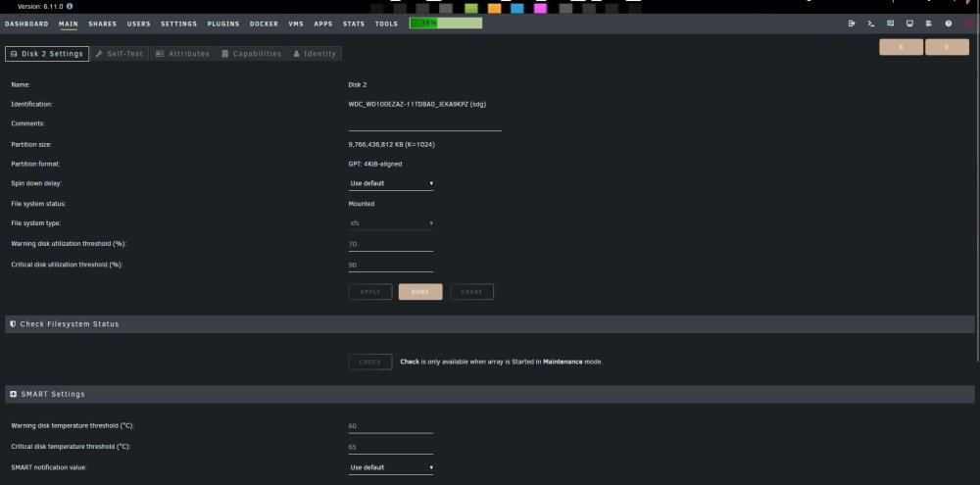The width and height of the screenshot is (980, 485).
Task: Click the Warning disk temperature threshold field
Action: (x=391, y=426)
